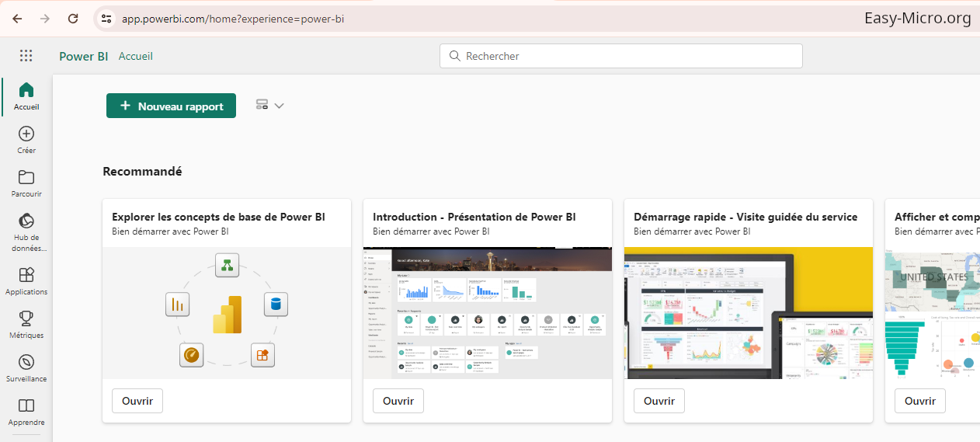Go to Accueil in the left sidebar
The width and height of the screenshot is (980, 442).
[26, 96]
